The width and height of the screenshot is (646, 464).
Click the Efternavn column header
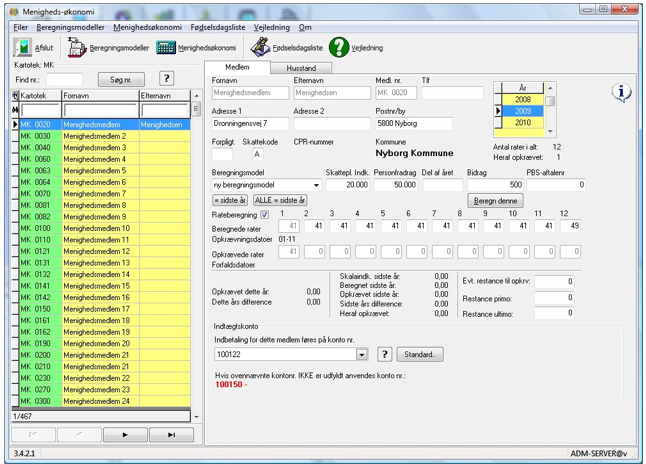click(165, 96)
